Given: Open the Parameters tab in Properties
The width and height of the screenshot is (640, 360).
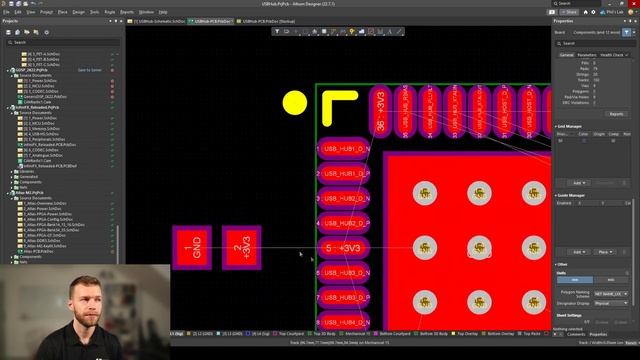Looking at the screenshot, I should click(x=587, y=55).
